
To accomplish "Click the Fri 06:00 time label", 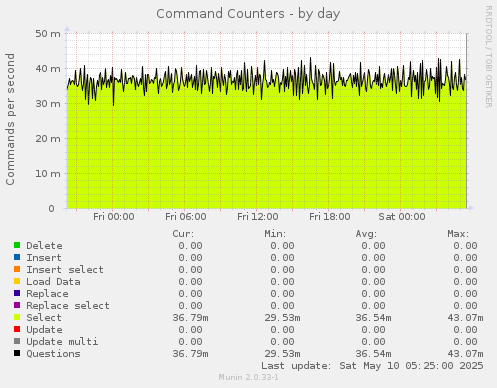I will point(186,217).
